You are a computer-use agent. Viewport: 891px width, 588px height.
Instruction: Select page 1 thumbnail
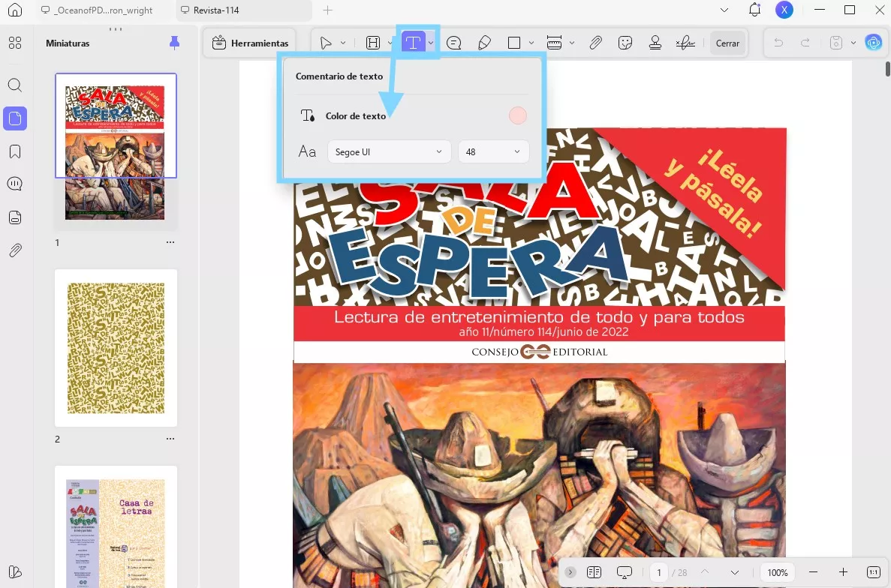click(x=116, y=151)
